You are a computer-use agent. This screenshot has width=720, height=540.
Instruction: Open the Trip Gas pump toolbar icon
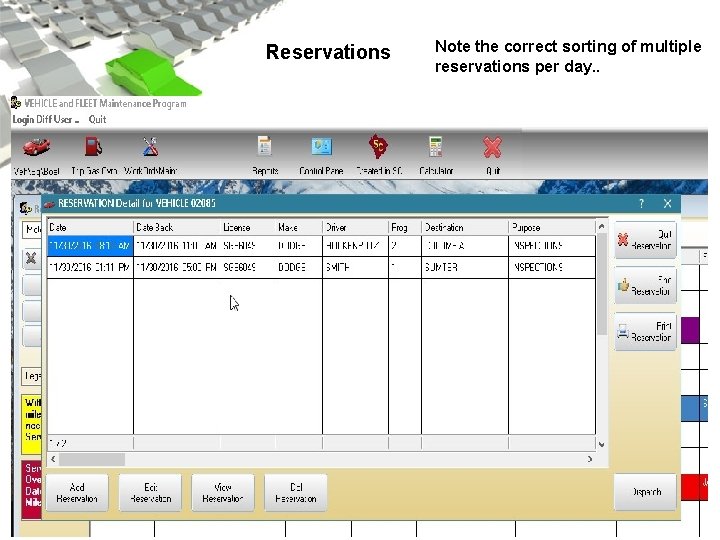[93, 147]
